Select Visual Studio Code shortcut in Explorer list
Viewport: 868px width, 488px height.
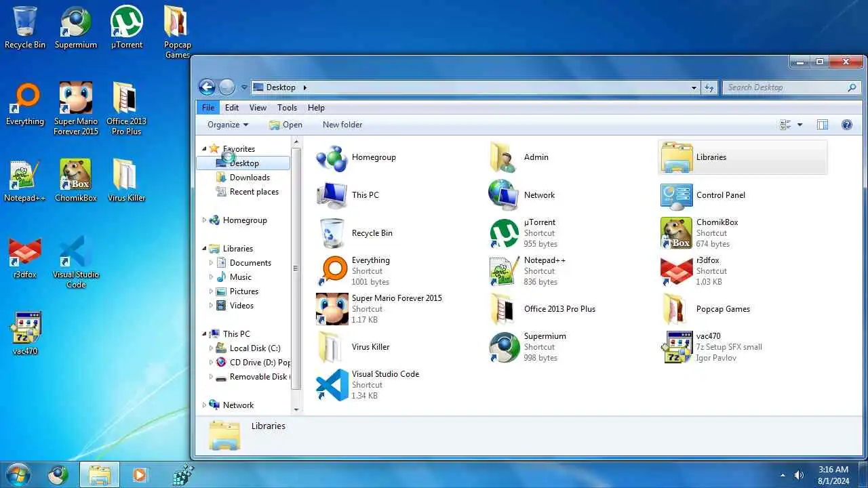pos(332,385)
